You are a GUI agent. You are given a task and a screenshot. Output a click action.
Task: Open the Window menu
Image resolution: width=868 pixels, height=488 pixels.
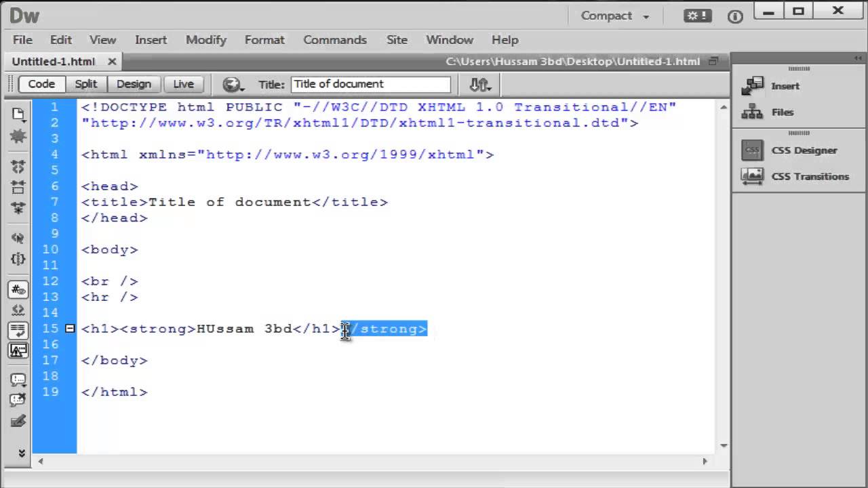[x=450, y=40]
